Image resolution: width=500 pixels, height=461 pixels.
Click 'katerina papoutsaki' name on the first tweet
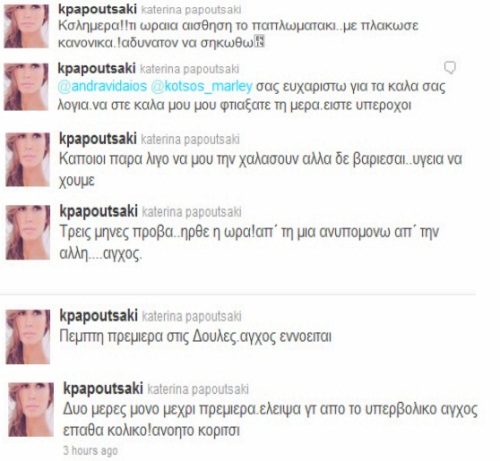191,10
